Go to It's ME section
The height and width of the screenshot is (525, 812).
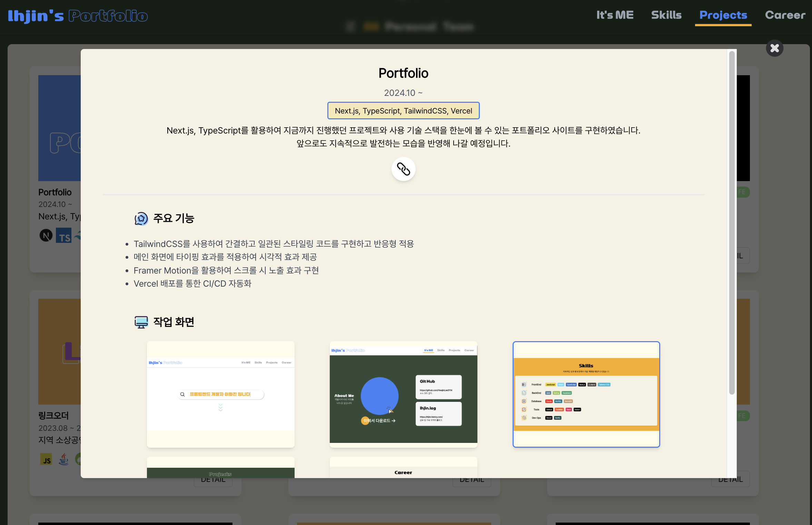pos(615,15)
